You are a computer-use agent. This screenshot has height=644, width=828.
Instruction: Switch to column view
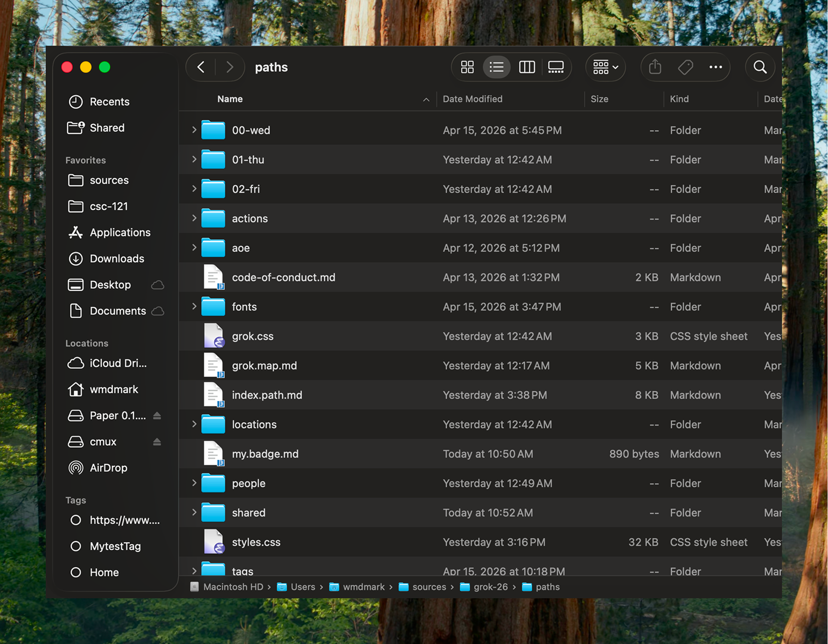click(527, 67)
